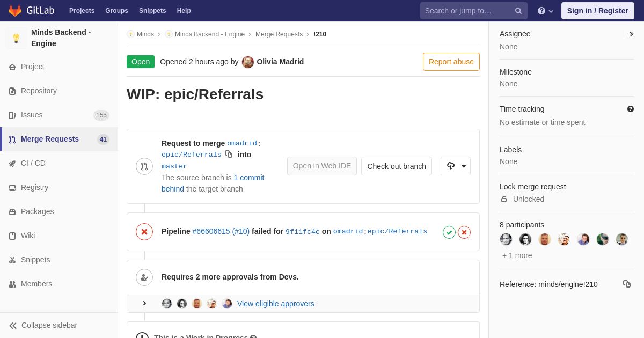
Task: Expand the eligible approvers list
Action: (144, 304)
